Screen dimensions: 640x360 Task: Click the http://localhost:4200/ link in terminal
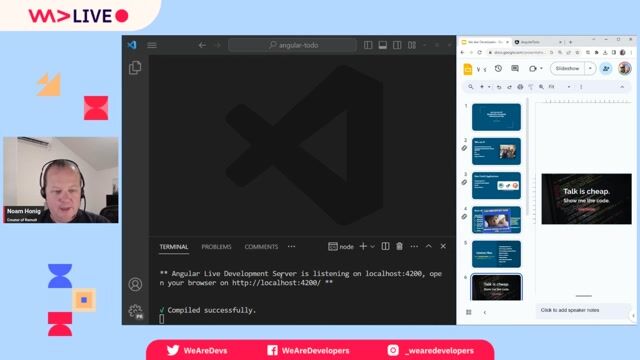click(x=276, y=282)
